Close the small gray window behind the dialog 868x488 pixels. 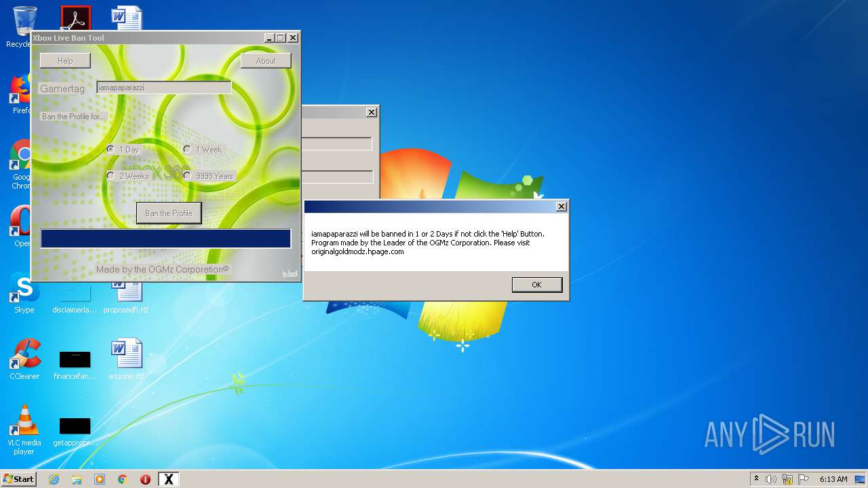click(x=371, y=113)
